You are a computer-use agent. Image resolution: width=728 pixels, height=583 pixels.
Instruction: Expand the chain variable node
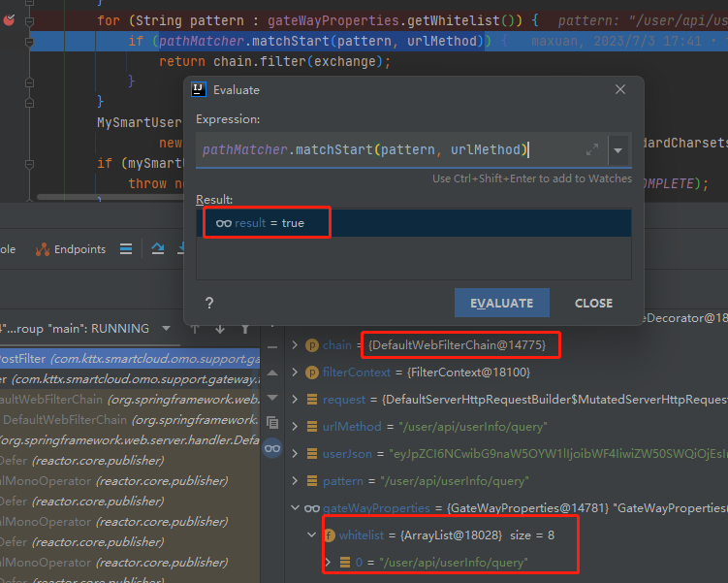296,344
